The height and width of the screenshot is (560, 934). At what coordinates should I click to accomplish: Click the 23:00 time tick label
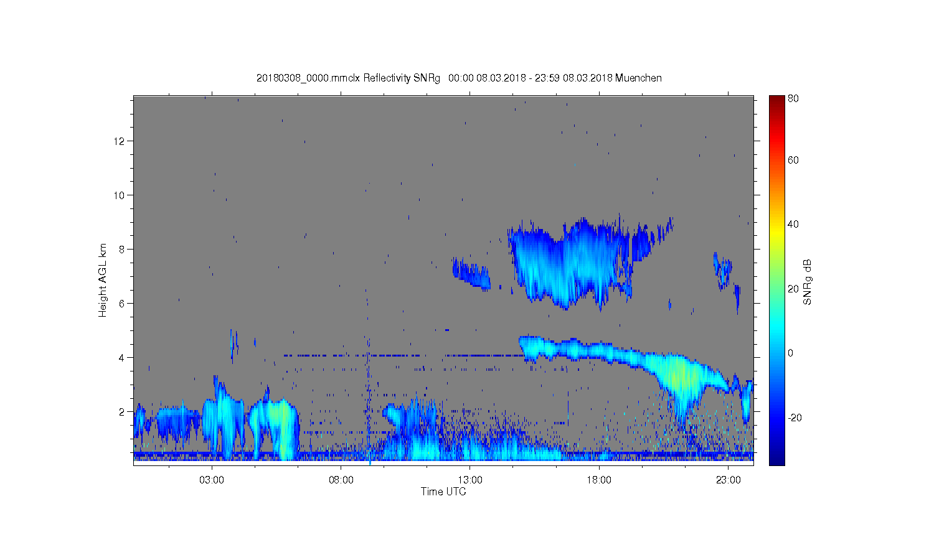coord(729,480)
